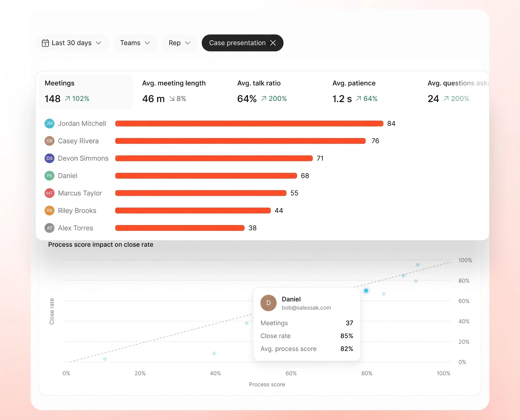Image resolution: width=520 pixels, height=420 pixels.
Task: Click the calendar icon in date filter
Action: coord(45,43)
